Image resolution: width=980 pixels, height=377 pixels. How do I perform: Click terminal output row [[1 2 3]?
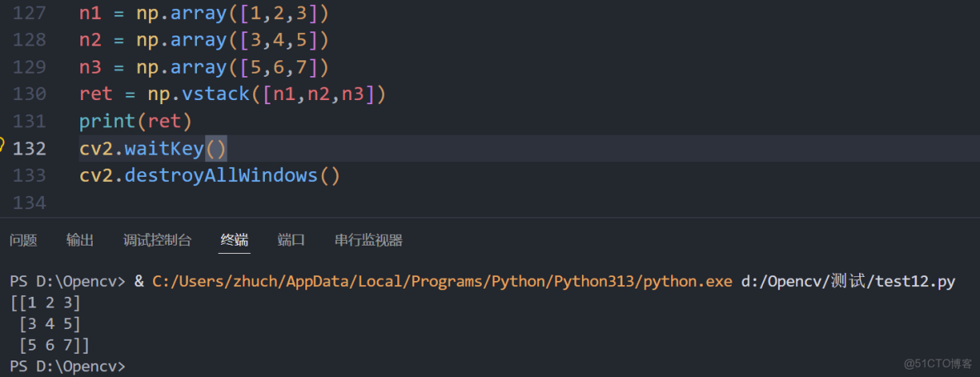click(46, 303)
